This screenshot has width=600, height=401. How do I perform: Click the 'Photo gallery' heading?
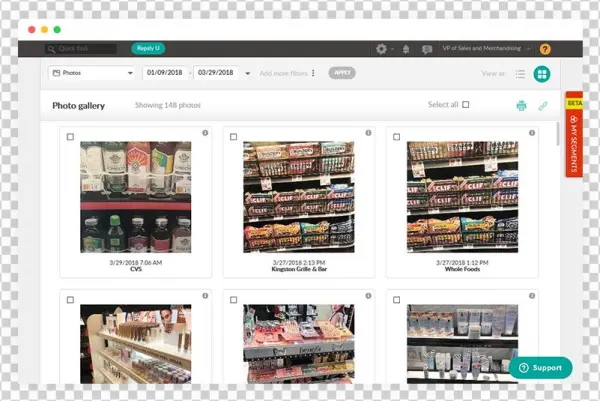78,106
